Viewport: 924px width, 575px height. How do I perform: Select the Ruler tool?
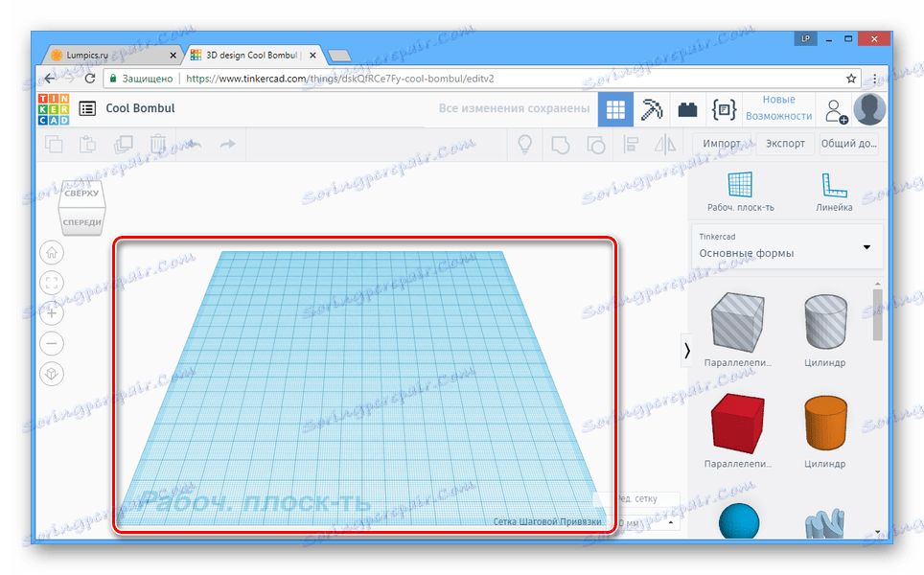[834, 192]
